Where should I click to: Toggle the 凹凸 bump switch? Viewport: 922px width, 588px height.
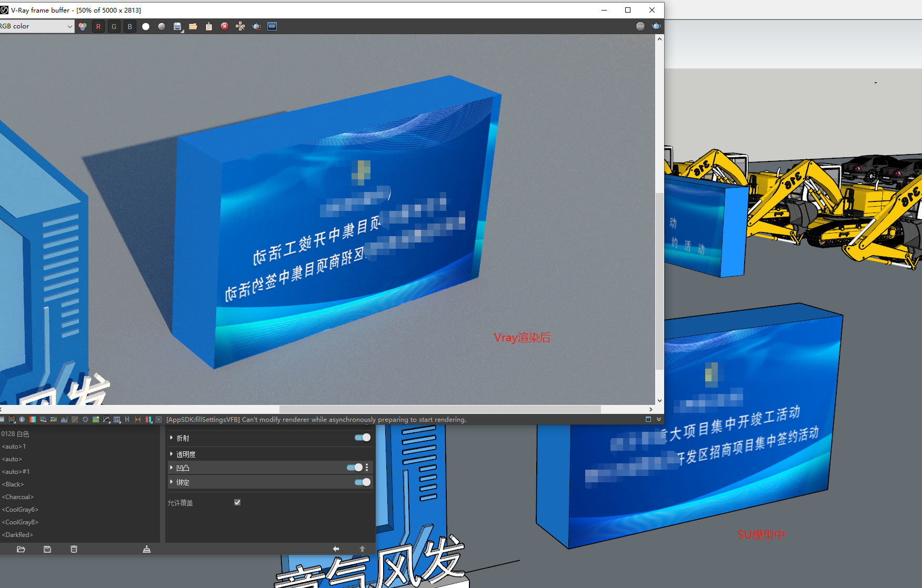[x=355, y=468]
